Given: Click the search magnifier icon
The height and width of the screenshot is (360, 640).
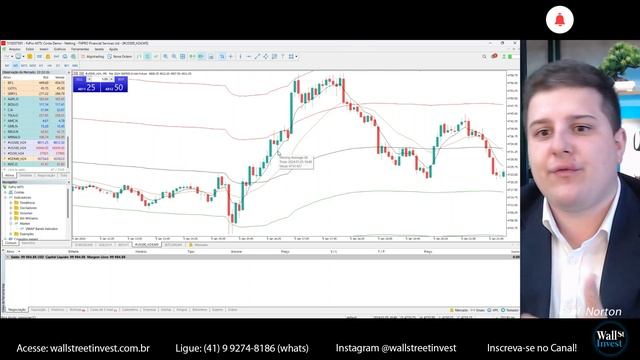Looking at the screenshot, I should click(x=484, y=57).
